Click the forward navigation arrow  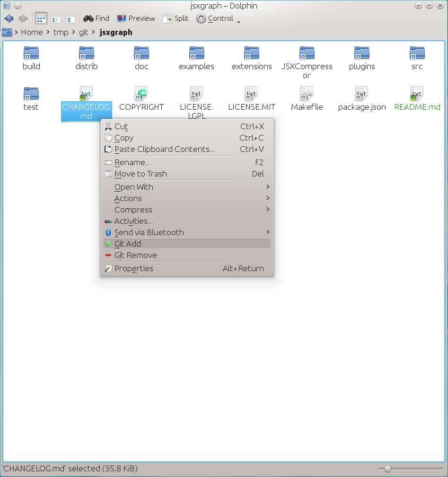(23, 18)
